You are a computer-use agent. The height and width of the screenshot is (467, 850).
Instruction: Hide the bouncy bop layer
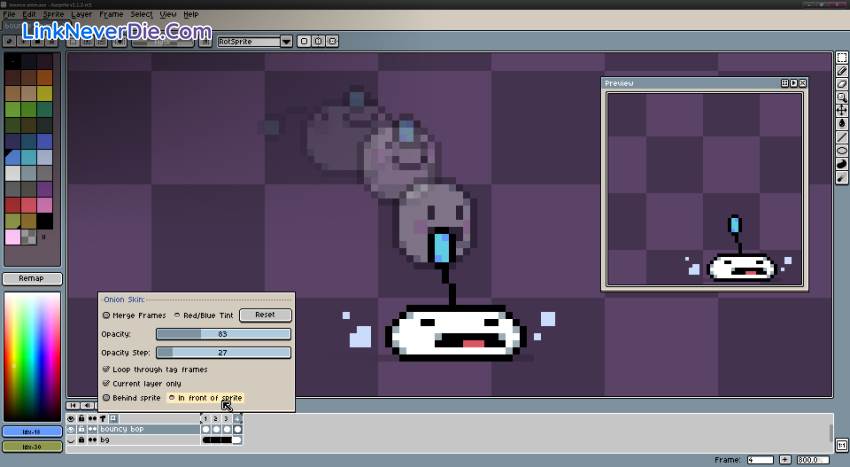71,429
